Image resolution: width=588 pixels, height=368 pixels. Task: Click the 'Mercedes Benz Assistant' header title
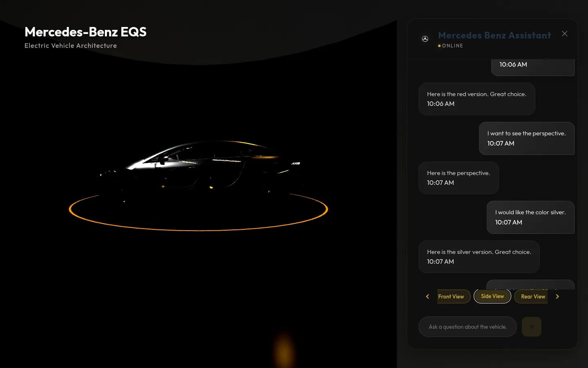click(x=494, y=35)
